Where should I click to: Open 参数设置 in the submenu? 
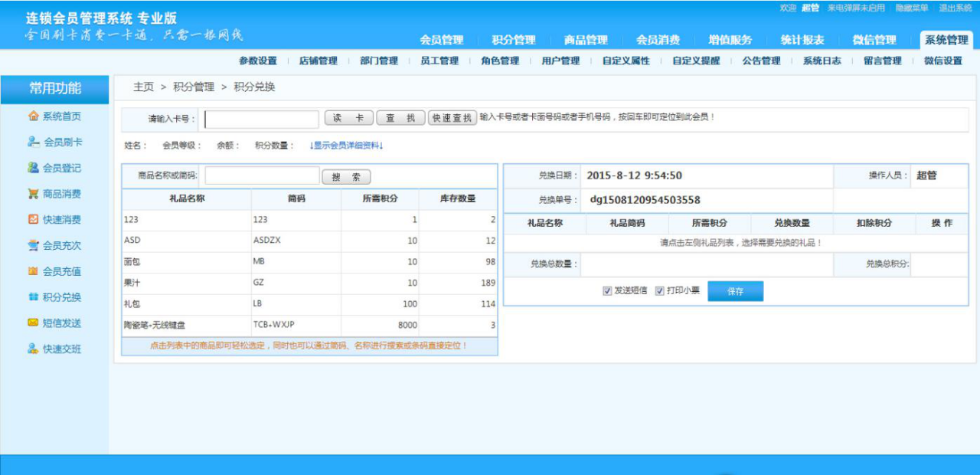click(258, 61)
